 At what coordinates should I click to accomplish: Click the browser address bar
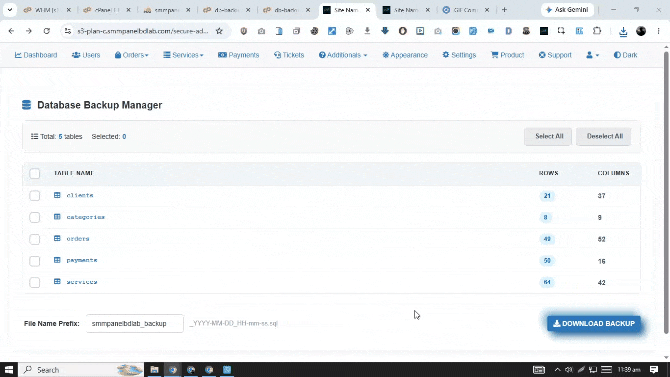click(x=143, y=31)
